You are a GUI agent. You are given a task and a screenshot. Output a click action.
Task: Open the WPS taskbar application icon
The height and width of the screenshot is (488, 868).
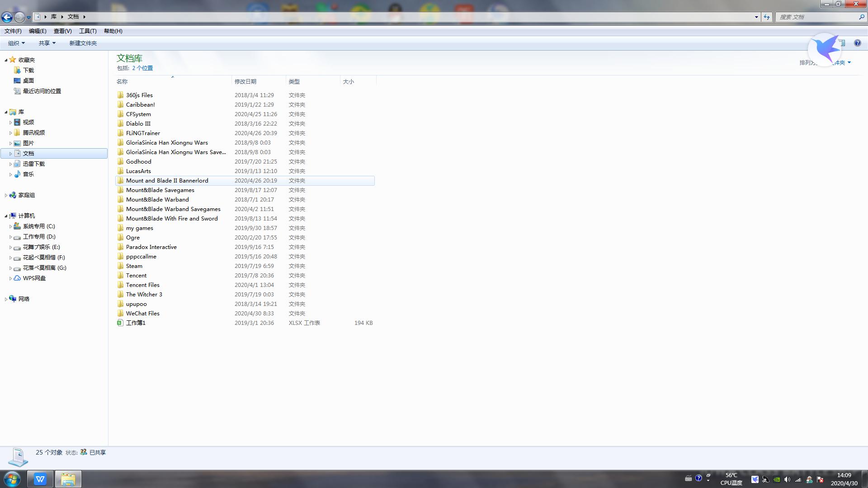[40, 479]
